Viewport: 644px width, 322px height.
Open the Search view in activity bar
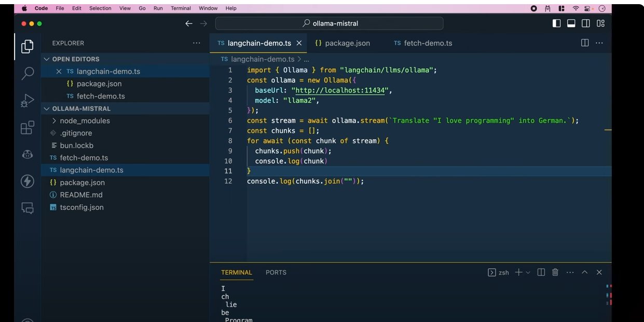28,73
